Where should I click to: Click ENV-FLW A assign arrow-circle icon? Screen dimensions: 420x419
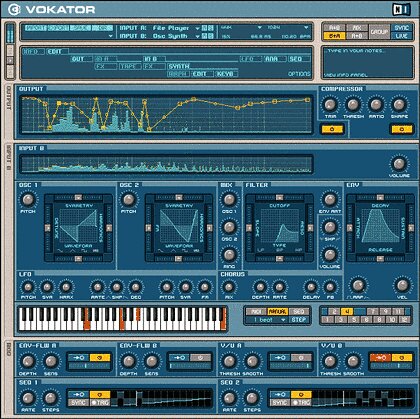coord(78,358)
